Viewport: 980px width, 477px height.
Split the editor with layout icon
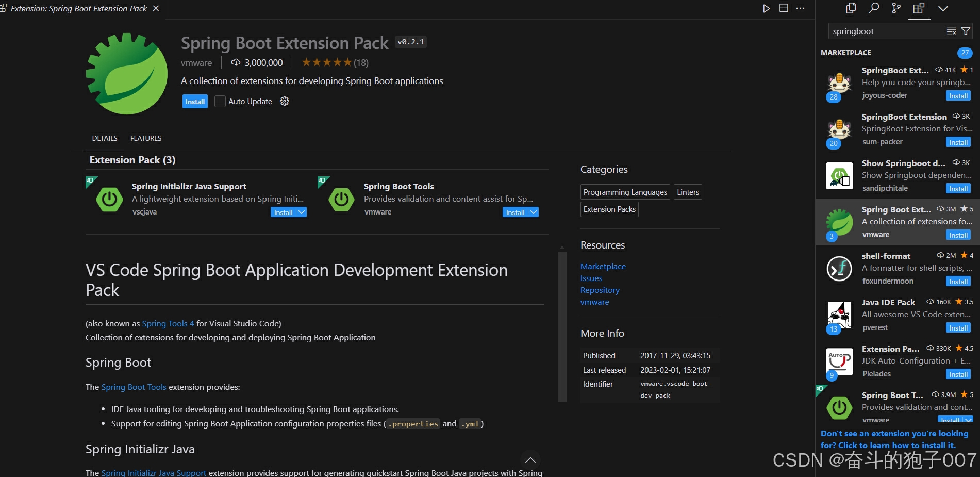click(784, 8)
